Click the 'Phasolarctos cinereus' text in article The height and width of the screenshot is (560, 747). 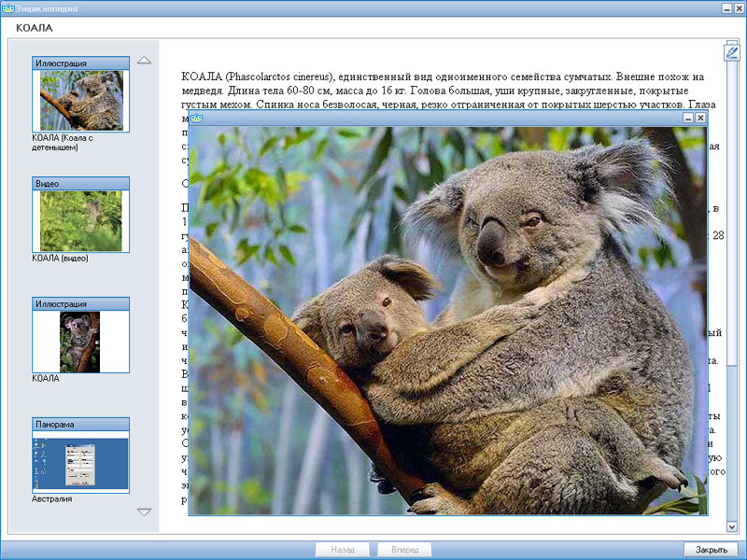[x=277, y=77]
